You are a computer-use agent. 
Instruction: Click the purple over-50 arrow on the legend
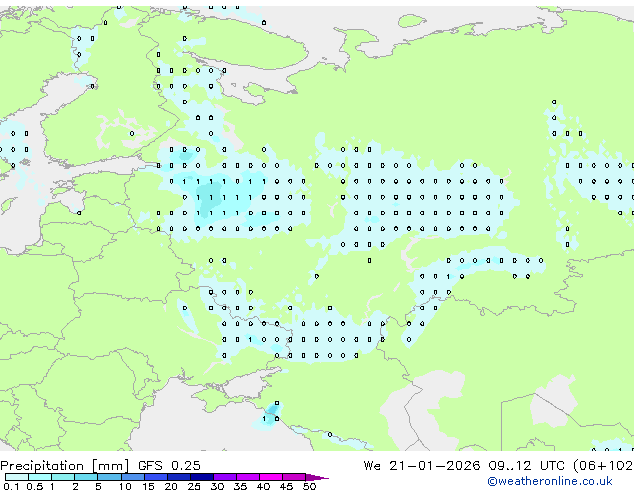(317, 477)
